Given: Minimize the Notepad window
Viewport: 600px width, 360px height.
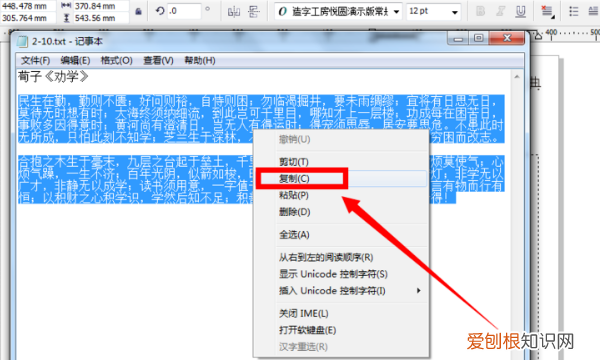Looking at the screenshot, I should point(458,38).
